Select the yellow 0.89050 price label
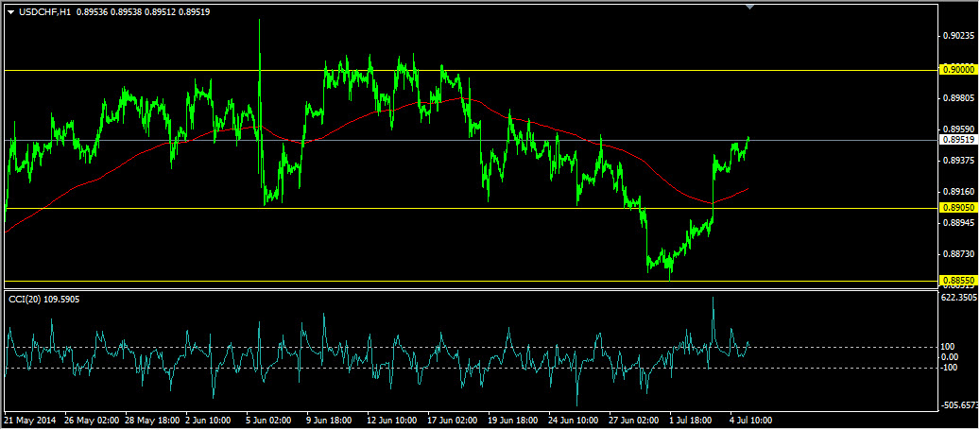Screen dimensions: 980x430 [958, 208]
